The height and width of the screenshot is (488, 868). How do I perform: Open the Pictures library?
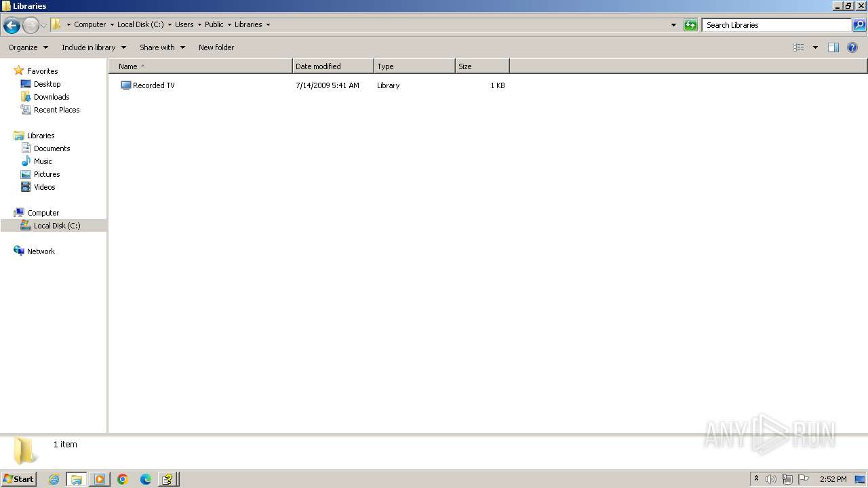click(x=47, y=174)
